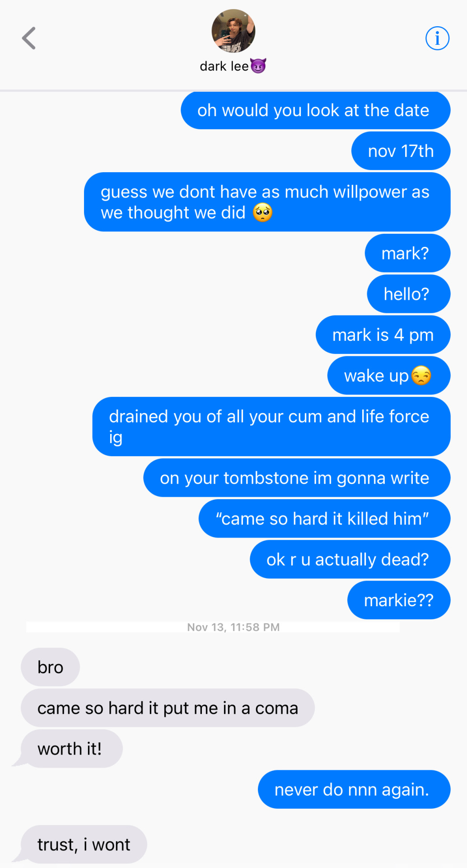The image size is (467, 868).
Task: Select the 'never do nnn again.' message
Action: (x=354, y=789)
